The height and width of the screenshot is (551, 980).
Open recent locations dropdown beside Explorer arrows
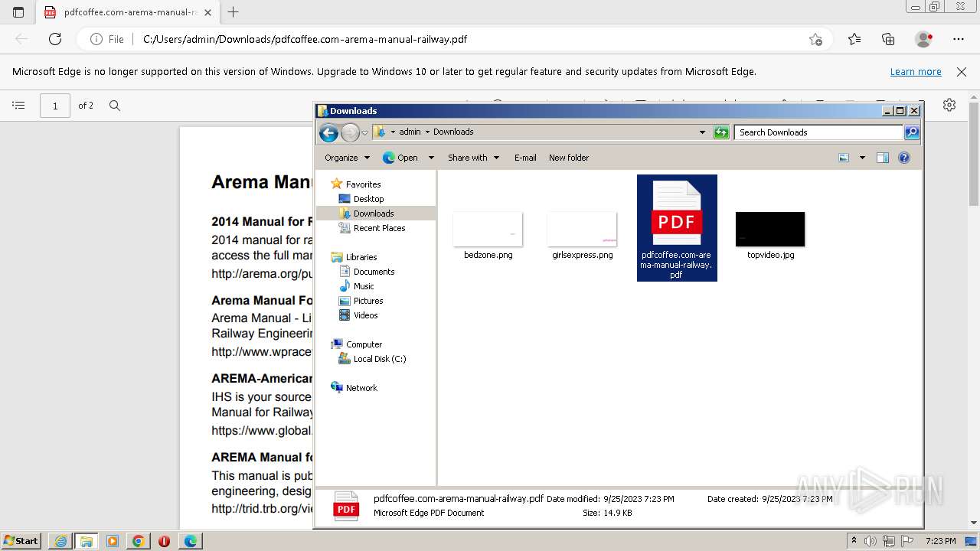click(365, 132)
